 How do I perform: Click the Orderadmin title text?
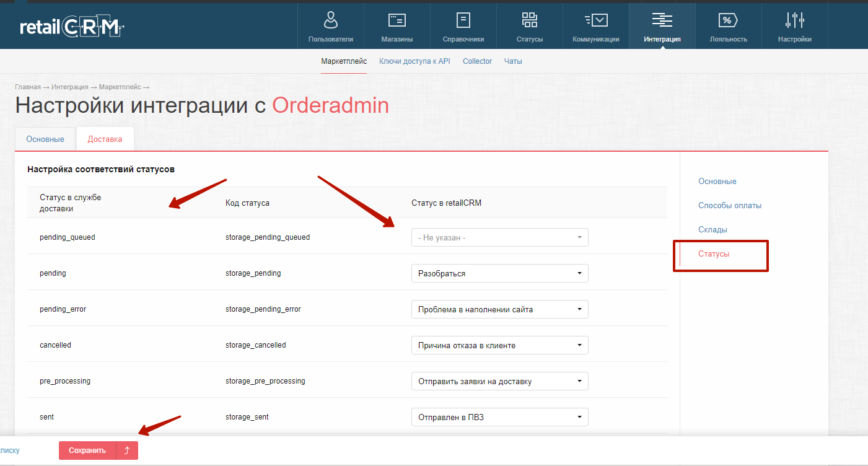pyautogui.click(x=331, y=105)
